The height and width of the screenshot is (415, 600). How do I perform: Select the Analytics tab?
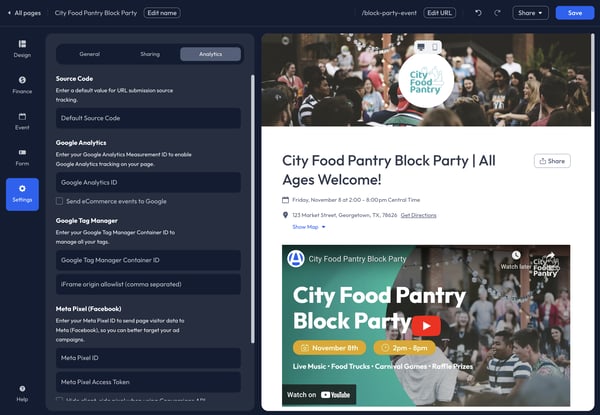tap(210, 54)
